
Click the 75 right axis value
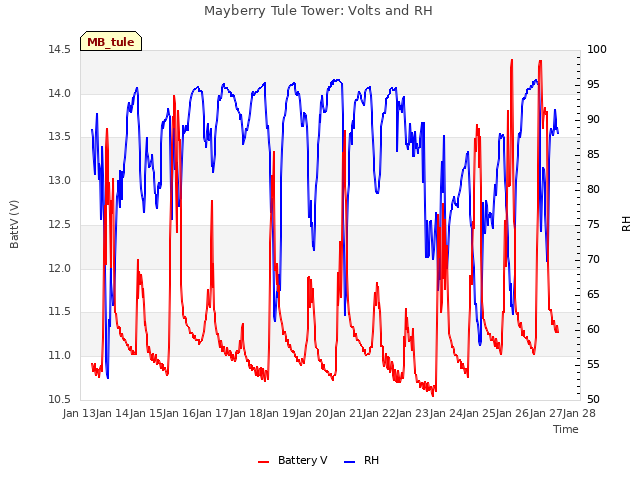point(593,224)
